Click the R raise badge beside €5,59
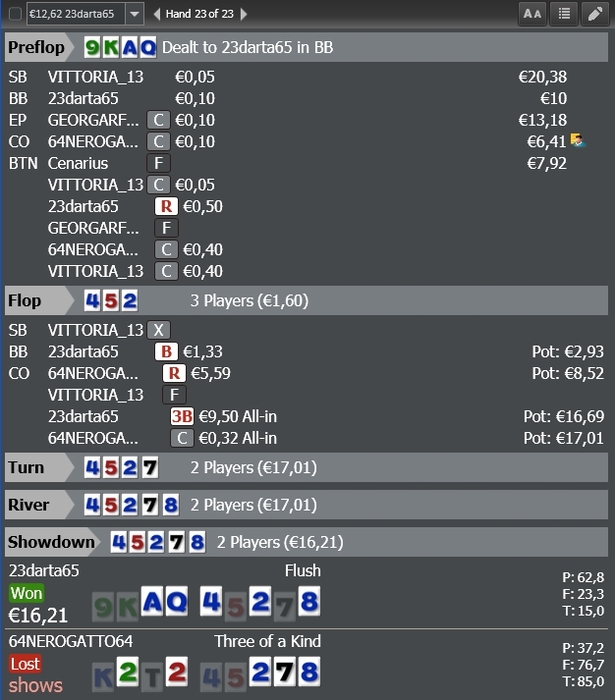This screenshot has height=700, width=615. click(174, 373)
